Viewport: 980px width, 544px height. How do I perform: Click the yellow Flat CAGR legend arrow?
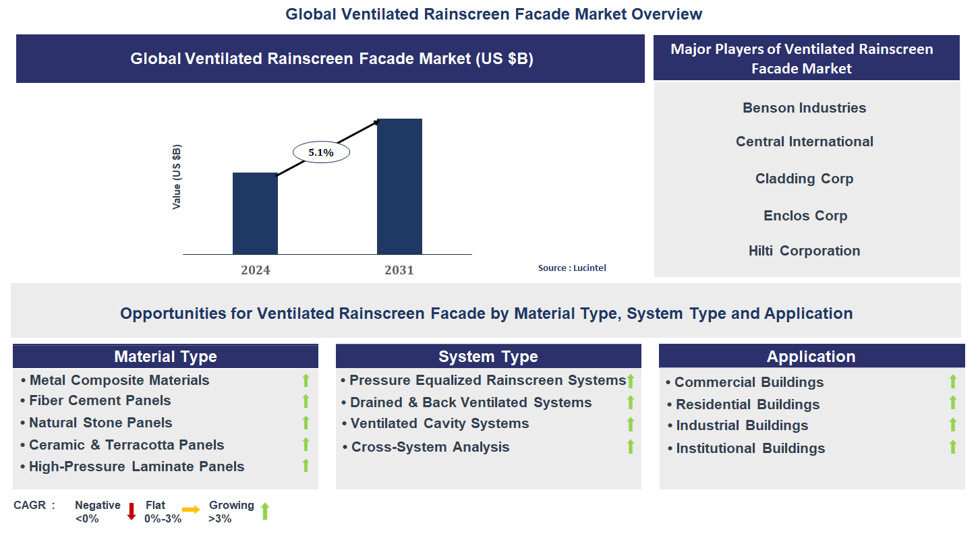pyautogui.click(x=191, y=510)
